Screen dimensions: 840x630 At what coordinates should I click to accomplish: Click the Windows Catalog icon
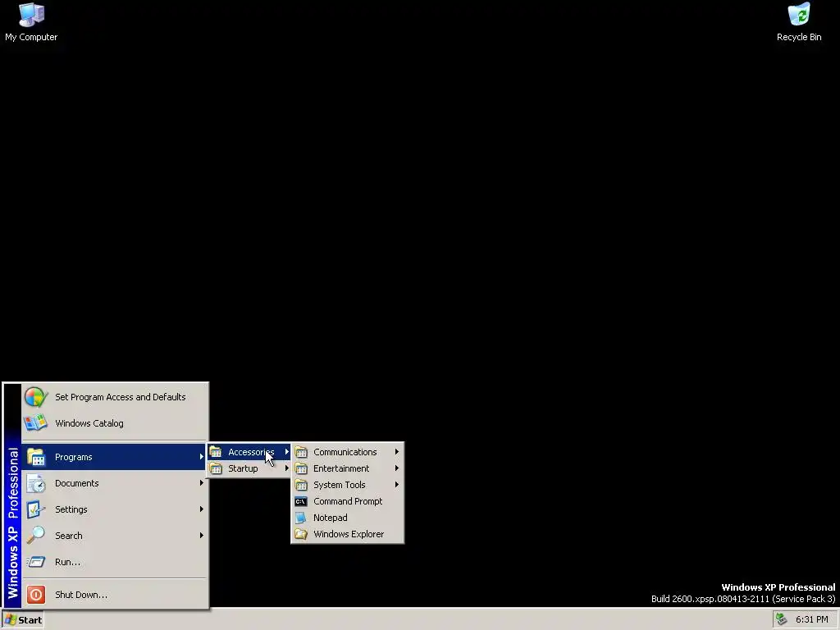36,423
